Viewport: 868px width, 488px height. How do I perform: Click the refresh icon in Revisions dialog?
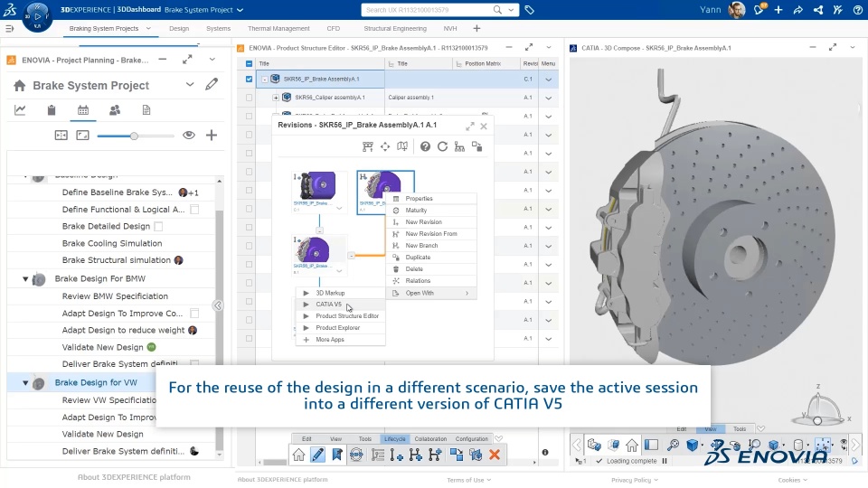[x=442, y=146]
